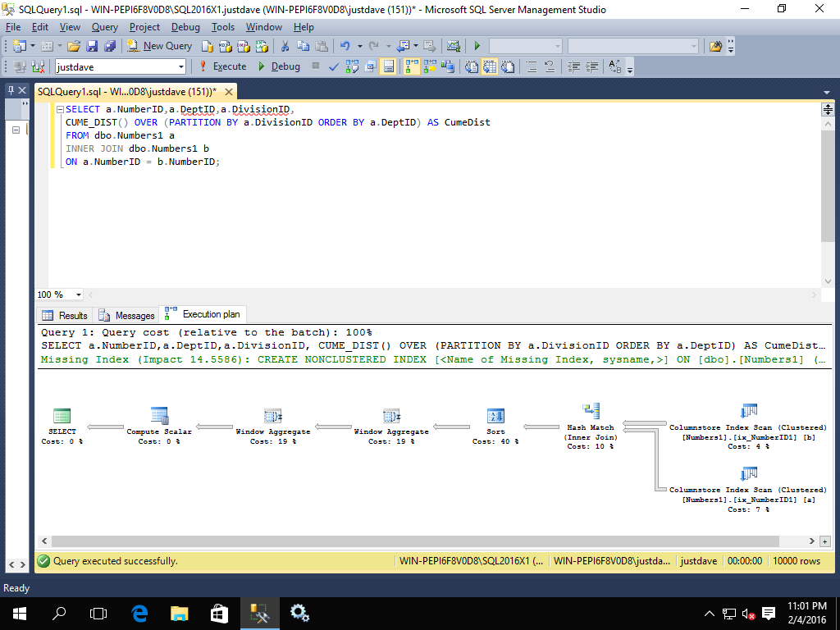Click Columnstore Index Scan [b] operator
This screenshot has width=840, height=630.
point(748,412)
